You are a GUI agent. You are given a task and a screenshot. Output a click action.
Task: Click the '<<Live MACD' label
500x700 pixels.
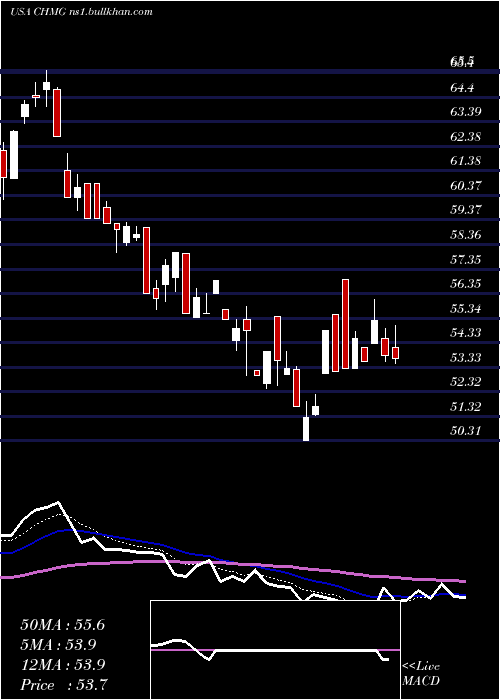pyautogui.click(x=421, y=674)
